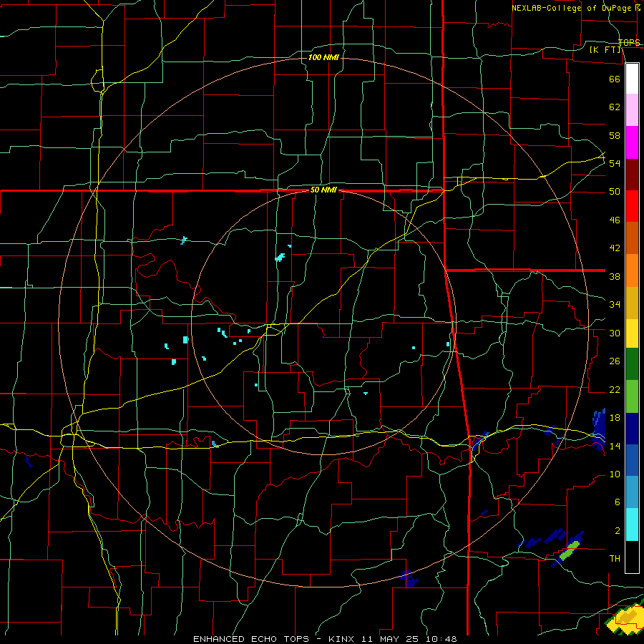This screenshot has height=644, width=644.
Task: Click the dark green legend band
Action: pyautogui.click(x=632, y=364)
